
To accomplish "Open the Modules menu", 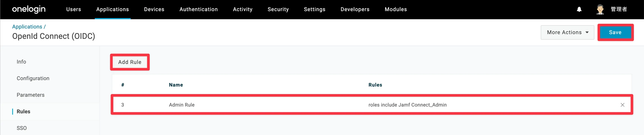I will 395,9.
